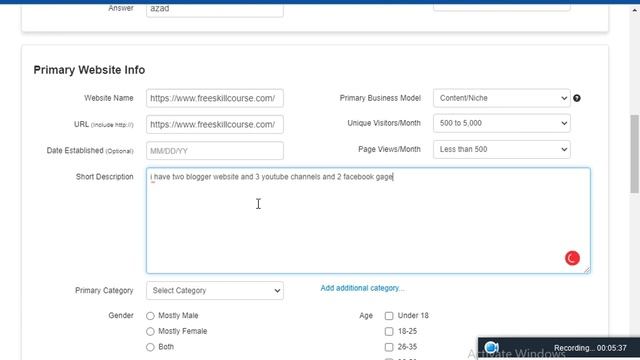The height and width of the screenshot is (360, 640).
Task: Check the 26-35 age box
Action: pos(389,347)
